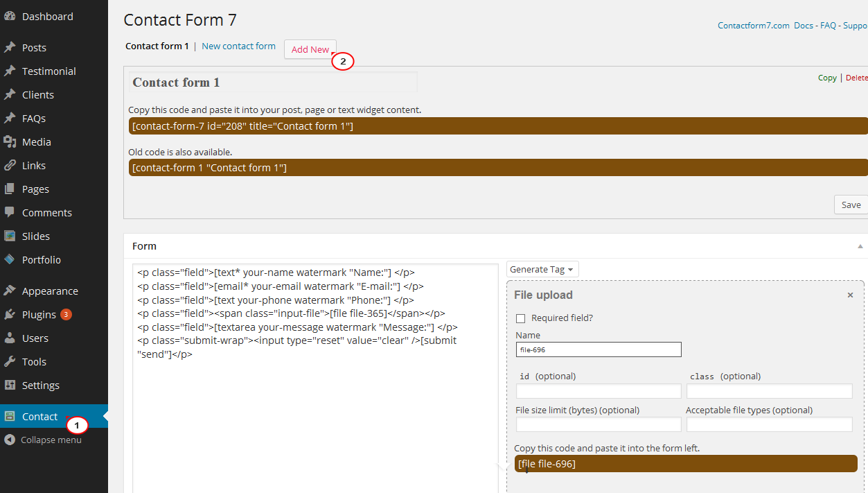Click the FAQs pin icon
The width and height of the screenshot is (868, 493).
click(10, 119)
